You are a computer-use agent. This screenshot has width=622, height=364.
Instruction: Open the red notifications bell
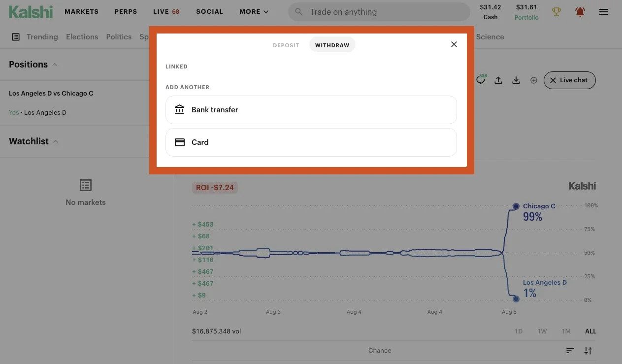[x=580, y=12]
